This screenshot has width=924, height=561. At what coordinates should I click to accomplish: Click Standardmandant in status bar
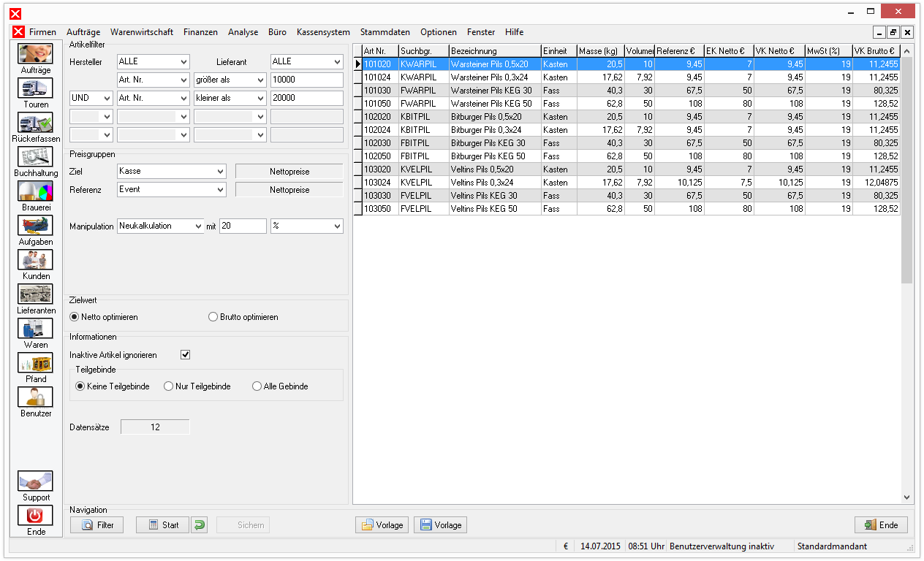tap(832, 546)
